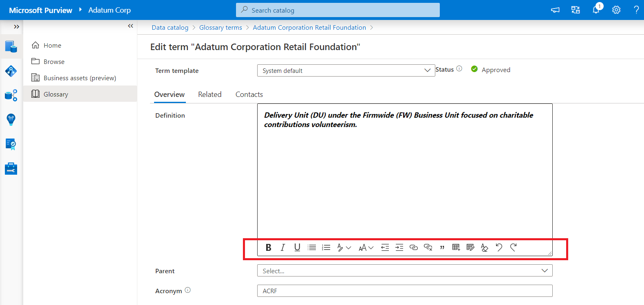Toggle underline formatting in definition editor

297,248
